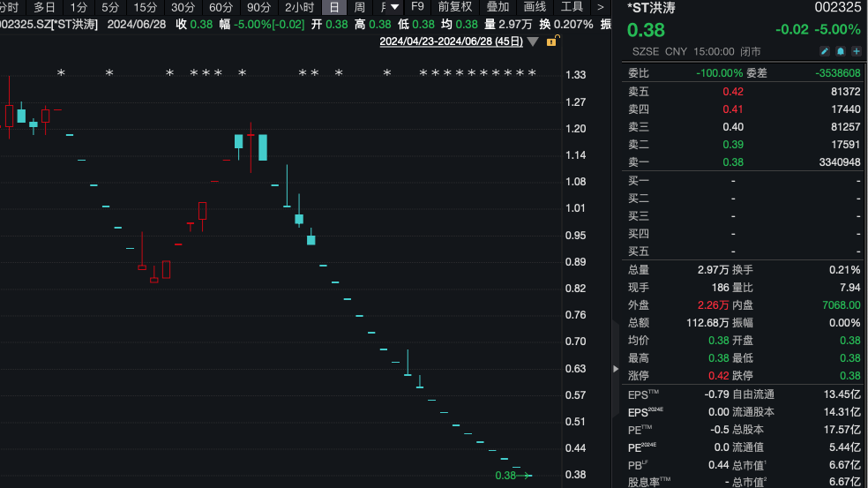Switch to the 90分 period tab
868x488 pixels.
[x=258, y=7]
